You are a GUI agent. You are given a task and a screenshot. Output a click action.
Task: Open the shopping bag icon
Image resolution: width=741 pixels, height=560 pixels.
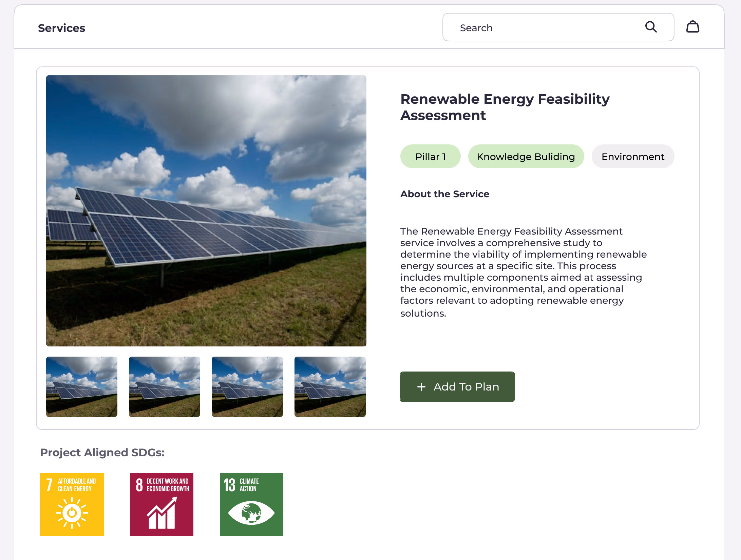692,27
